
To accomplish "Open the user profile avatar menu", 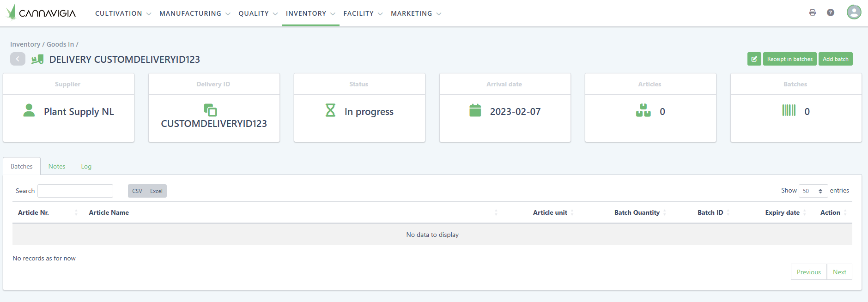I will [x=854, y=12].
